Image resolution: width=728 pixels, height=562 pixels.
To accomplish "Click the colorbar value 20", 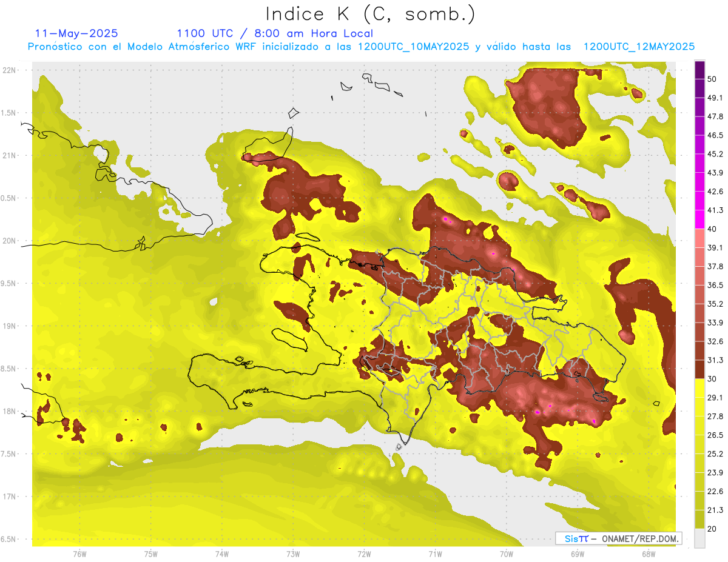I will 712,529.
